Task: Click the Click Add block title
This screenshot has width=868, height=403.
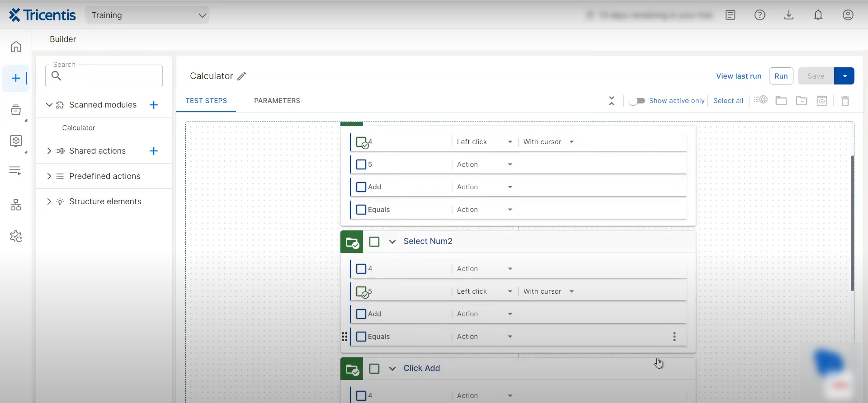Action: [x=421, y=368]
